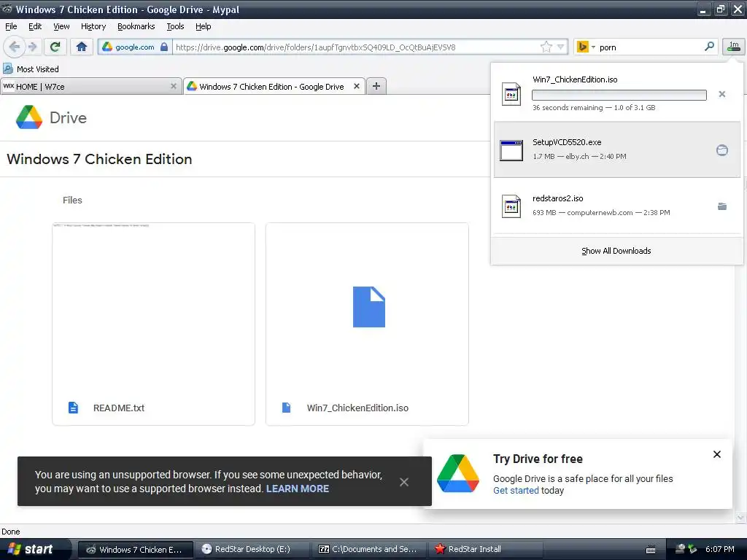Click the SetupVCD5520.exe download icon
Image resolution: width=747 pixels, height=560 pixels.
click(511, 150)
